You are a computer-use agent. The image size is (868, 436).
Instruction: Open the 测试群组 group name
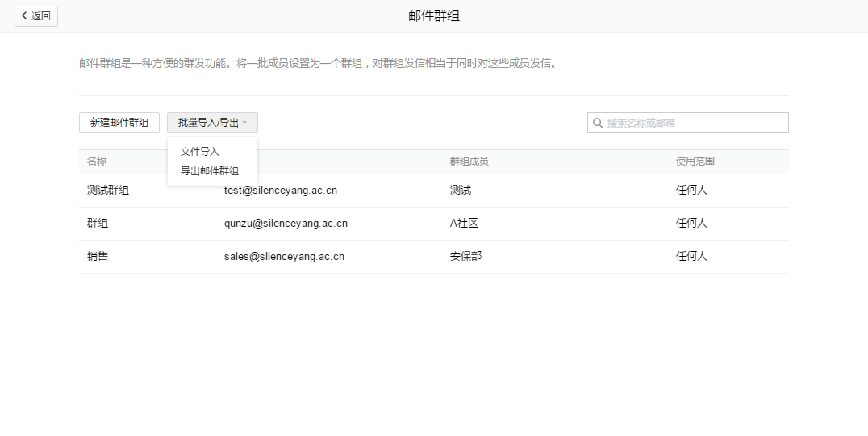(x=108, y=191)
